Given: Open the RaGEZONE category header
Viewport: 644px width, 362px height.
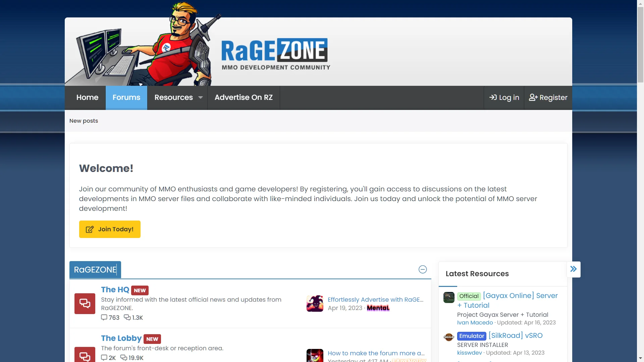Looking at the screenshot, I should coord(95,270).
